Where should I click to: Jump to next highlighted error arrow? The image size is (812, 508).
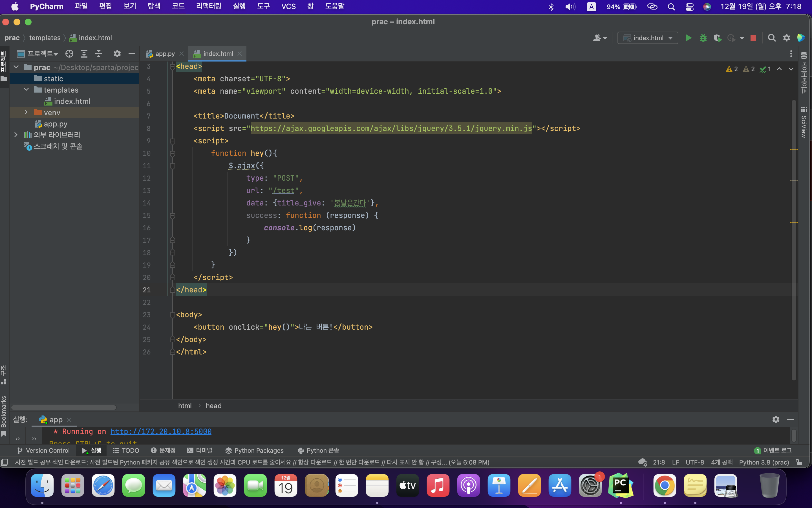791,69
